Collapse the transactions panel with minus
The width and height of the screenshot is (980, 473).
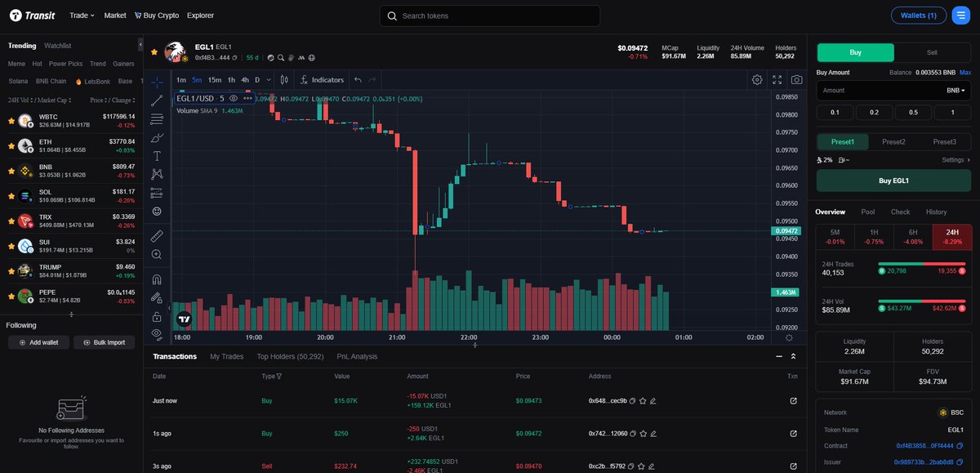click(778, 357)
